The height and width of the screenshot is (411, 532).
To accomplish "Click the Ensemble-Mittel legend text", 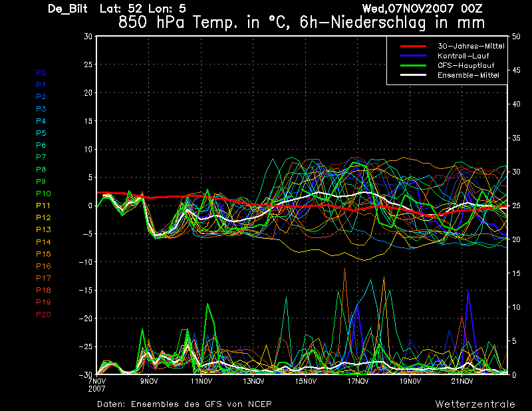I will pyautogui.click(x=468, y=75).
